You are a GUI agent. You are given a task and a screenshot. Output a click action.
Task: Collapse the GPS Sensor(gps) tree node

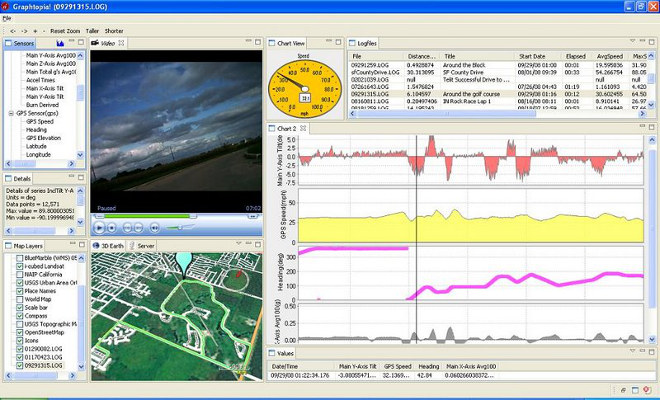(x=10, y=111)
